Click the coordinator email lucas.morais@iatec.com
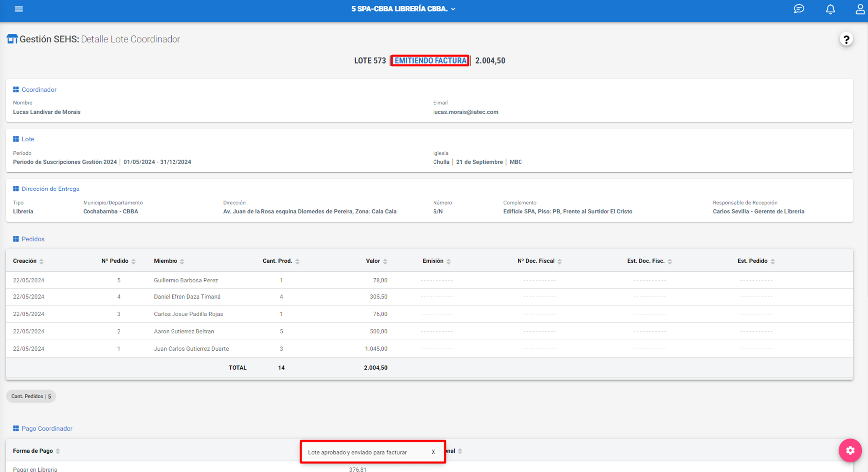 [x=465, y=112]
